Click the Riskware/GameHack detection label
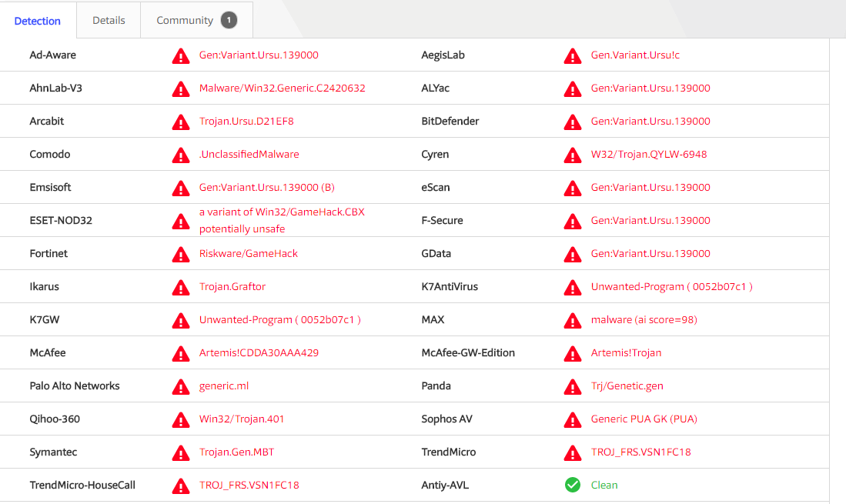 pyautogui.click(x=248, y=254)
